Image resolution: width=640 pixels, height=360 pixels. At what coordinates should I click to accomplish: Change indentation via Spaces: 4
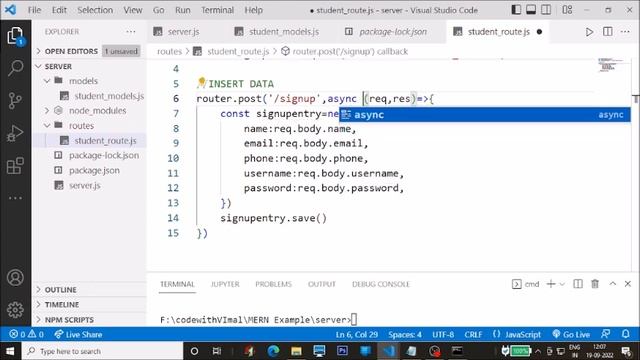(405, 334)
